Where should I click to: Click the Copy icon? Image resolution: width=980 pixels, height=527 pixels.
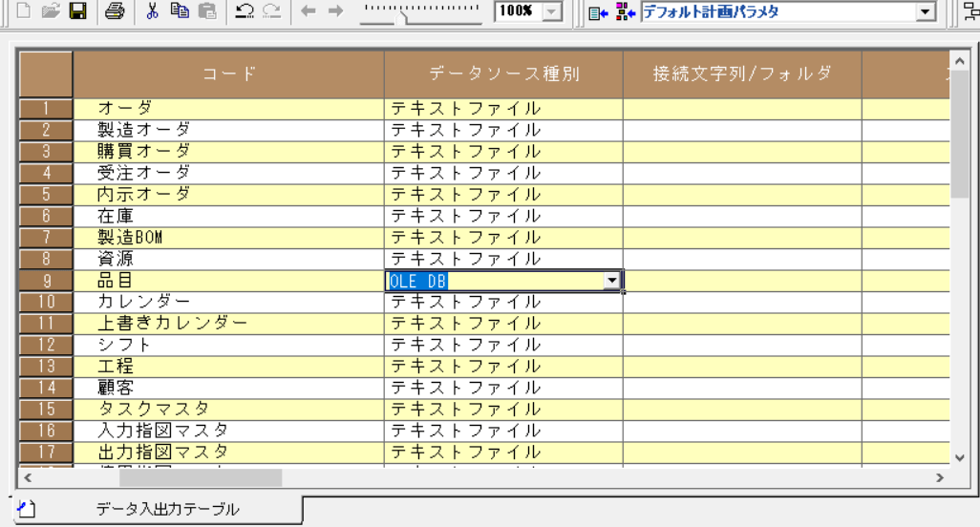180,11
